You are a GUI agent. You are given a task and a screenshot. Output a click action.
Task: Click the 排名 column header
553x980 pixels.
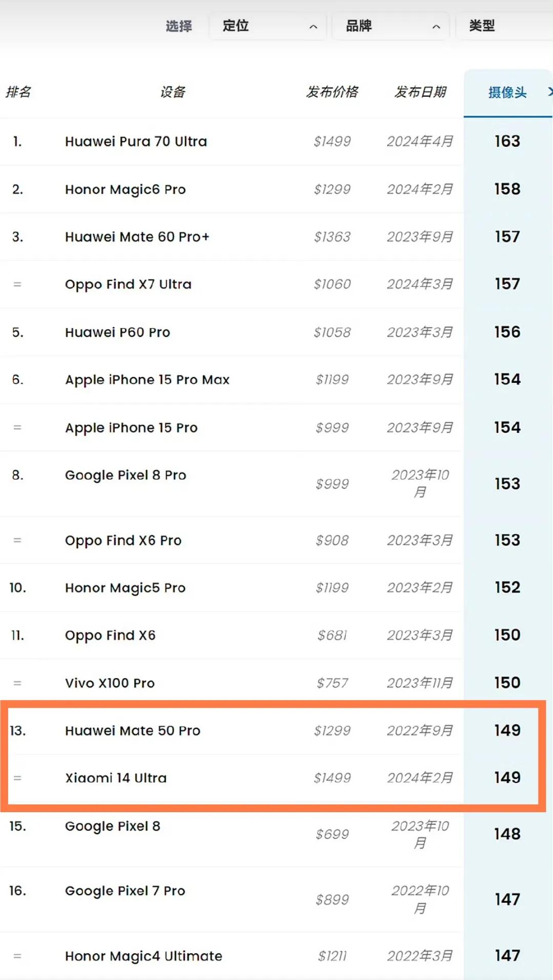click(x=18, y=92)
